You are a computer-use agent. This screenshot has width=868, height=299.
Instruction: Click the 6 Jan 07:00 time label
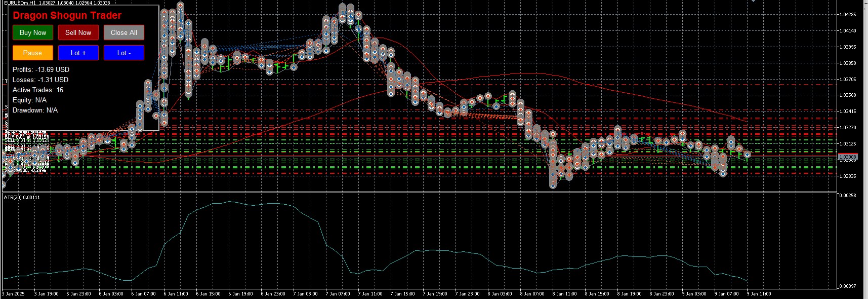coord(144,293)
